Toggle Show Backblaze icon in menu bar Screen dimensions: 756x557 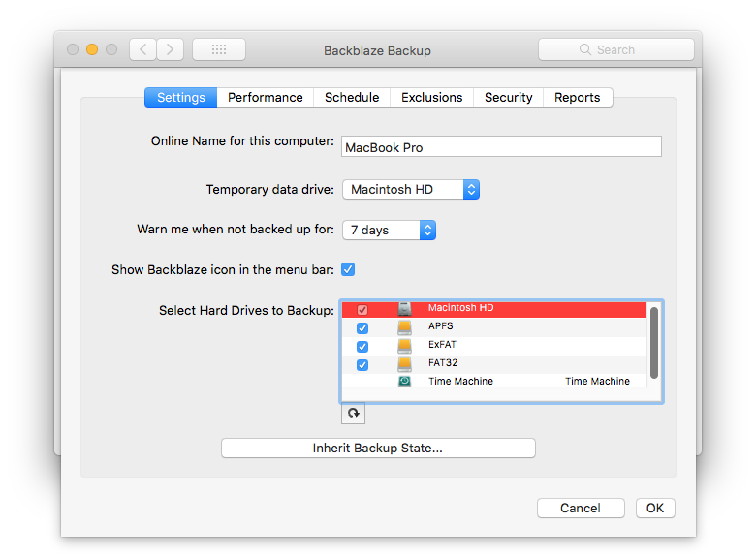point(348,269)
